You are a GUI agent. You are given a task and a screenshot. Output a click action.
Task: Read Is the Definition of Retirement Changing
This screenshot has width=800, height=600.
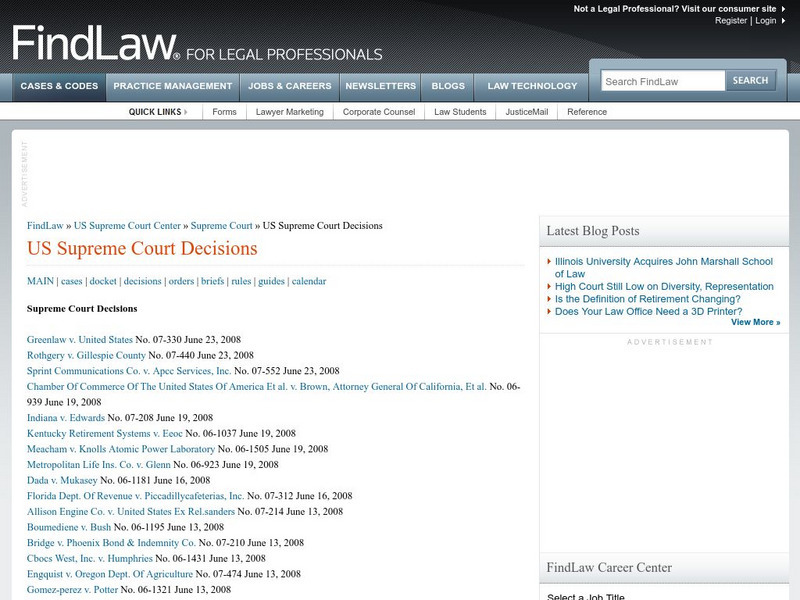[x=647, y=299]
